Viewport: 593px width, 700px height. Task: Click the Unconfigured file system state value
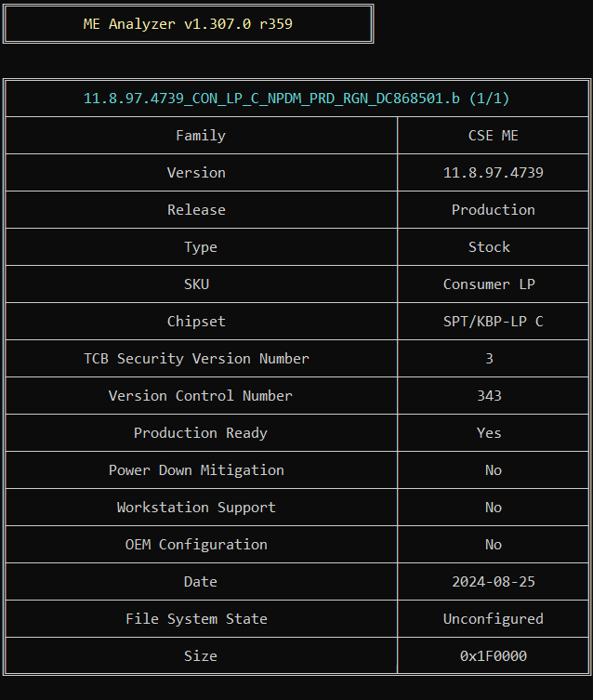(494, 619)
